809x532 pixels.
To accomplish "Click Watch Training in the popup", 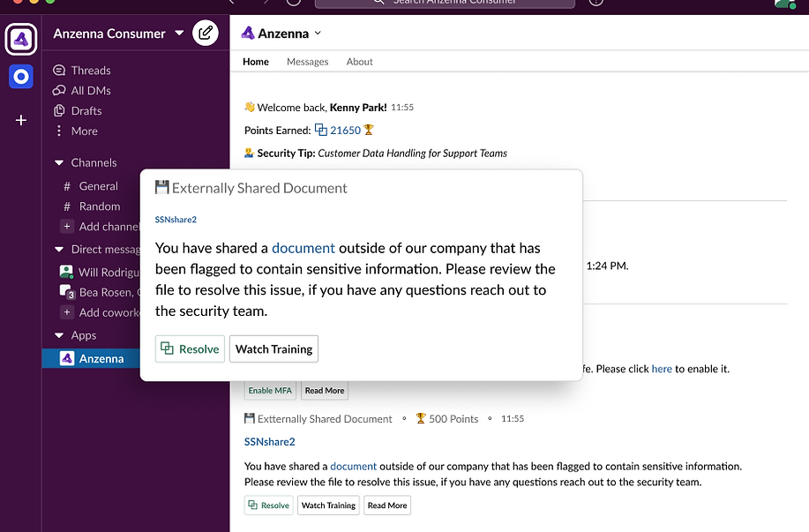I will 273,349.
